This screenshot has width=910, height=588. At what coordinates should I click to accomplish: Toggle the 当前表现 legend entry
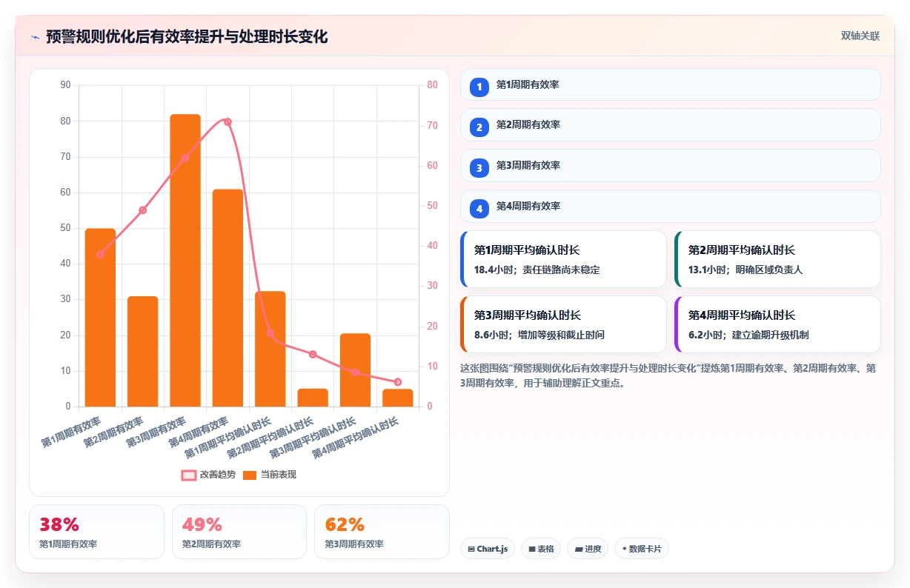(269, 475)
